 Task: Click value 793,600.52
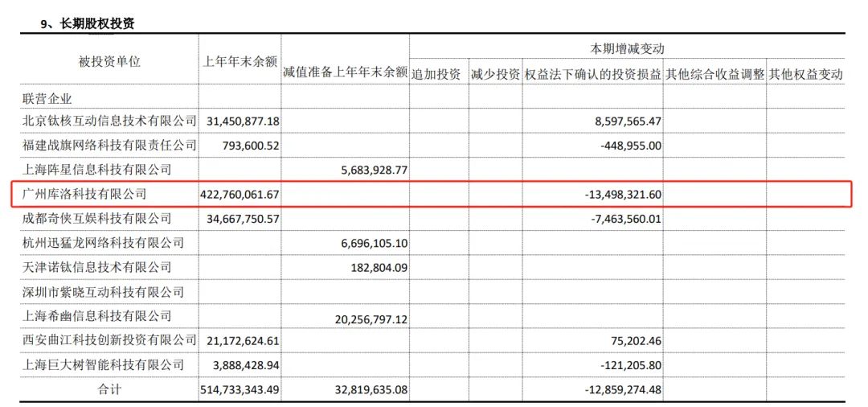click(x=252, y=146)
